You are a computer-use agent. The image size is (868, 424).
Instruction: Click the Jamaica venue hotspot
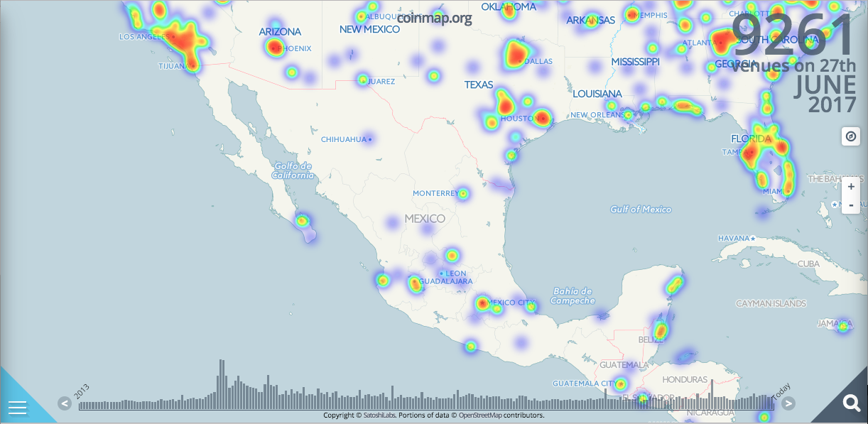pos(843,326)
